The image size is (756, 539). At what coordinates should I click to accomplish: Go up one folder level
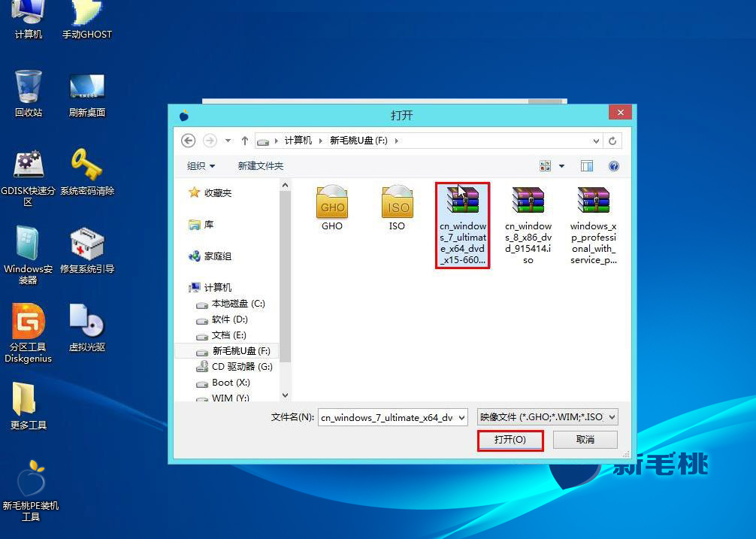[x=244, y=141]
